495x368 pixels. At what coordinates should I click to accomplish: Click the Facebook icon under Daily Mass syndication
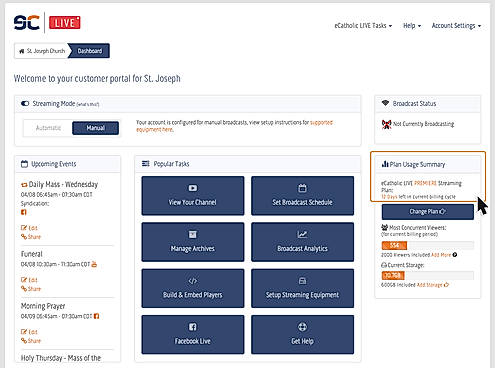24,212
